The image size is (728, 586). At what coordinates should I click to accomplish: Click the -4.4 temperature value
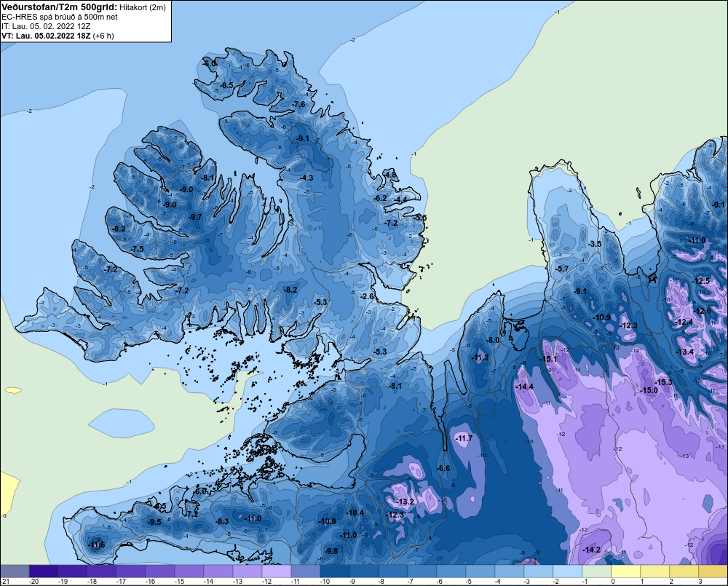[400, 199]
